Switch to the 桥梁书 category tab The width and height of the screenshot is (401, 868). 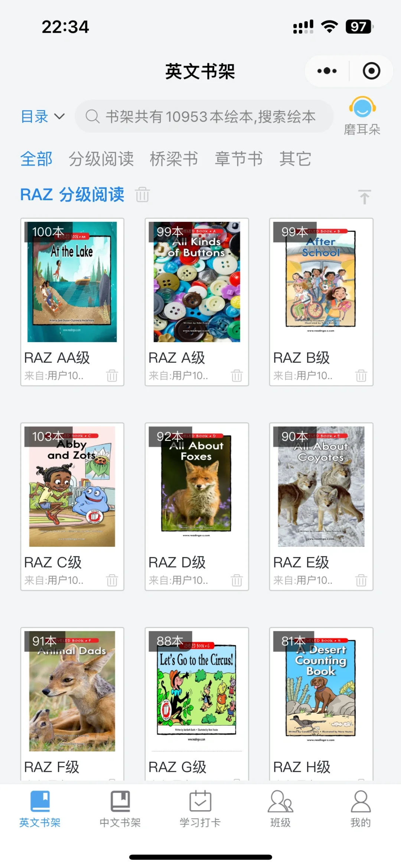[174, 159]
